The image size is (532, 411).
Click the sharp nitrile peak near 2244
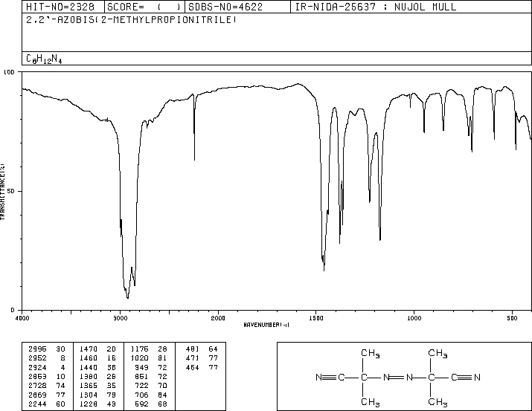click(x=194, y=158)
